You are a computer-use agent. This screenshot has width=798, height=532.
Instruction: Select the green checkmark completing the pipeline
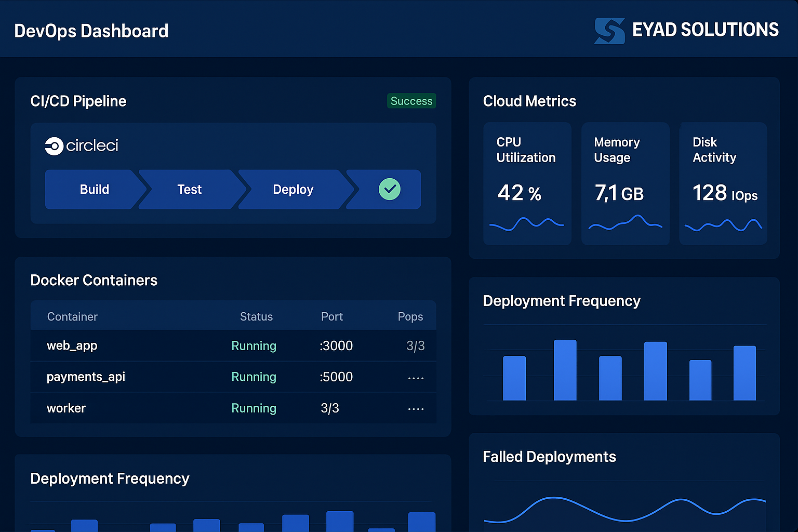point(390,189)
